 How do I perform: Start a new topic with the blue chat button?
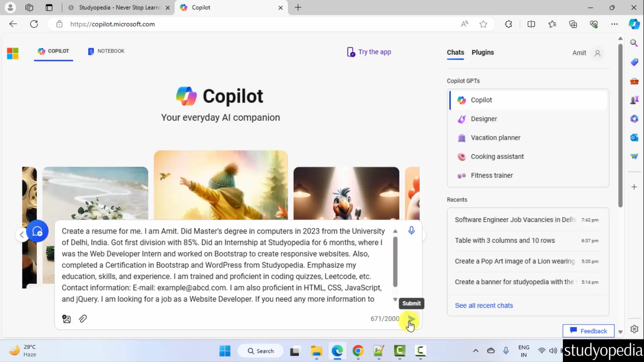pos(37,231)
